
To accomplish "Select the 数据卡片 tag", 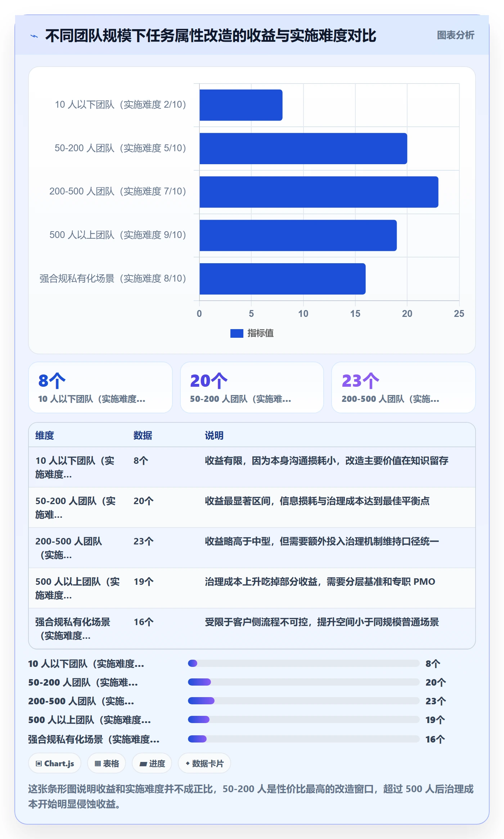I will click(x=204, y=763).
